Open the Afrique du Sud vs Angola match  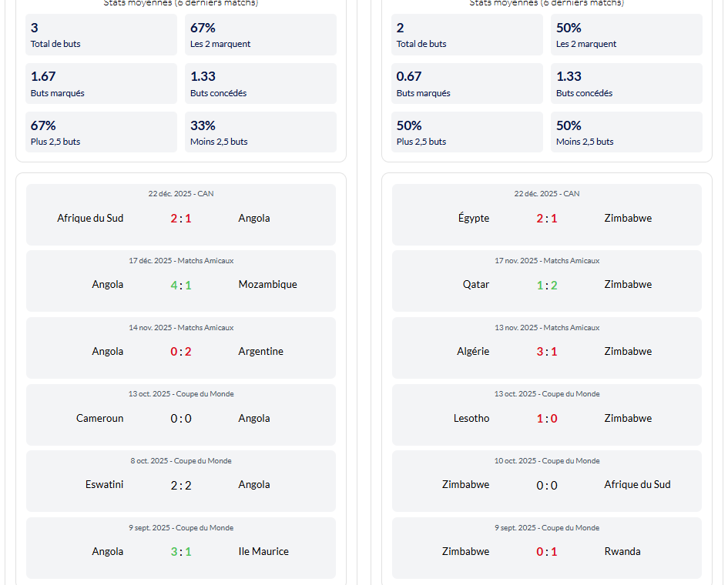tap(181, 215)
